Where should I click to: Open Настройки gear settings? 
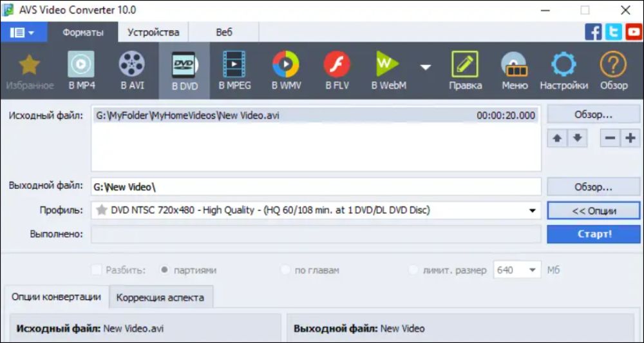coord(563,64)
